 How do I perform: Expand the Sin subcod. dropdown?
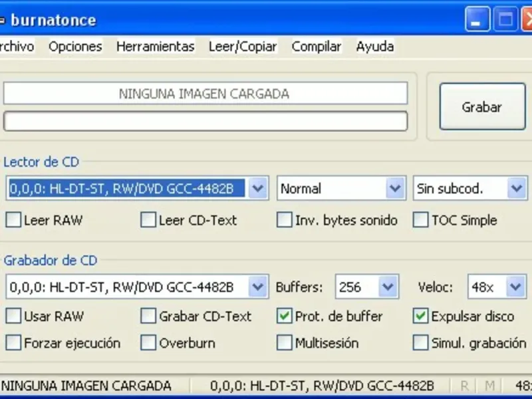(517, 188)
